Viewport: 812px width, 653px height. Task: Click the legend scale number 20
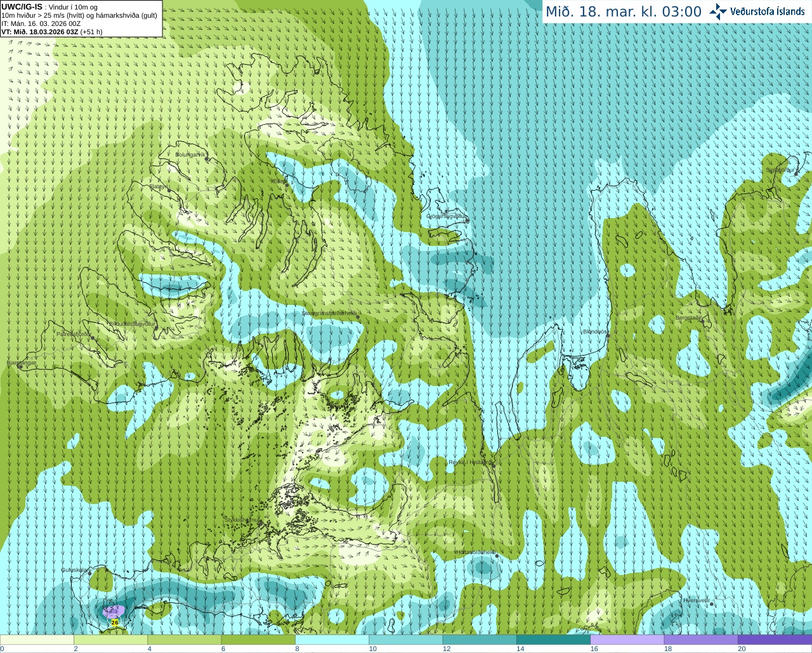tap(742, 649)
